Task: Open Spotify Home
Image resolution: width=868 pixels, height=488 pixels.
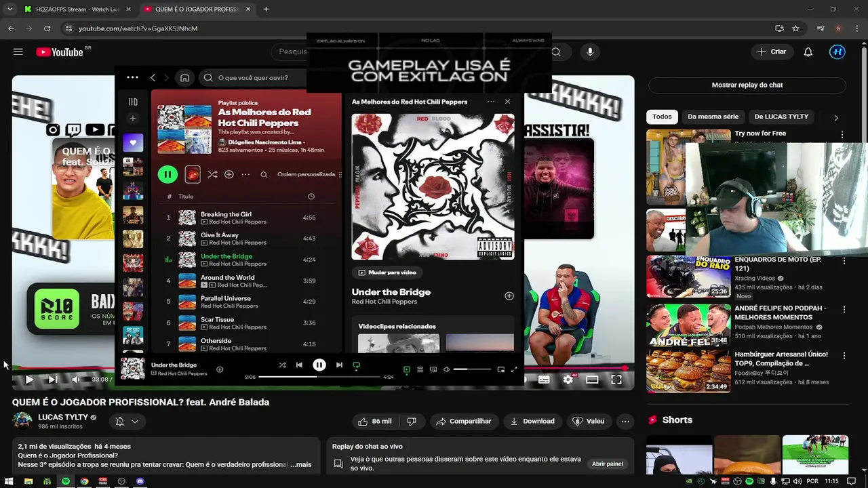Action: pos(184,77)
